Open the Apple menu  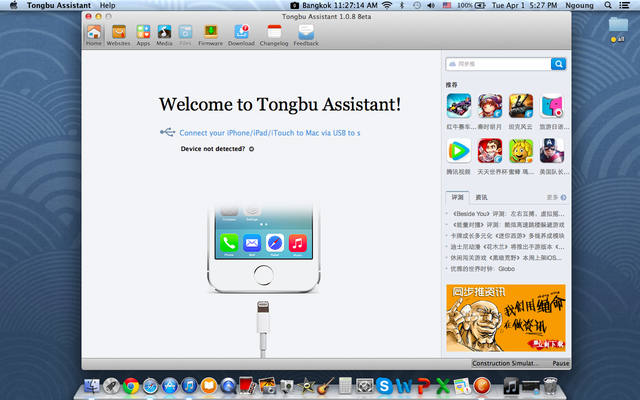13,5
